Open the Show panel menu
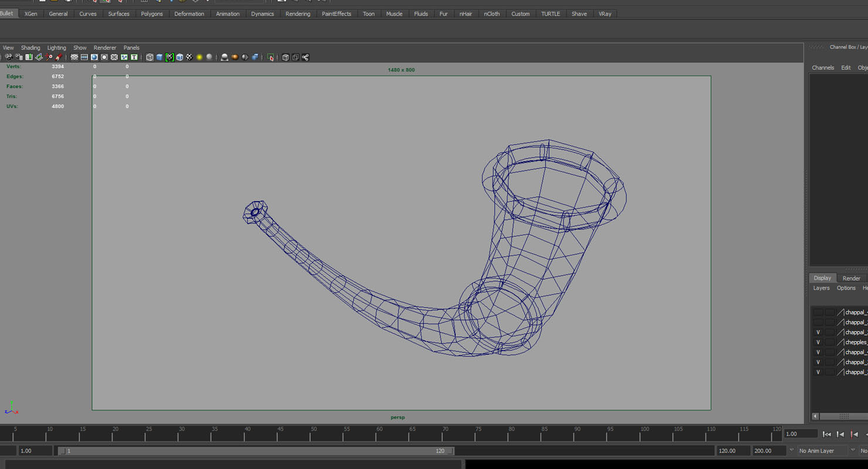868x469 pixels. [80, 48]
